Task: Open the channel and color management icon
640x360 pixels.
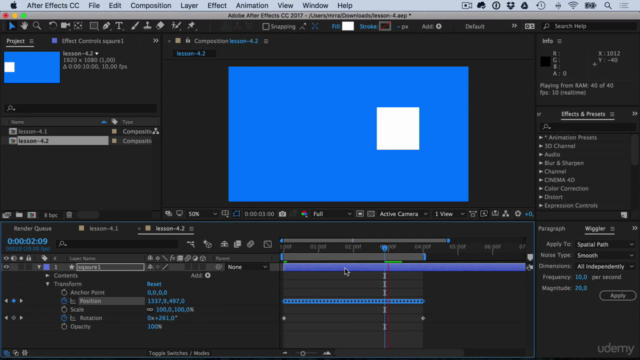Action: click(x=304, y=214)
